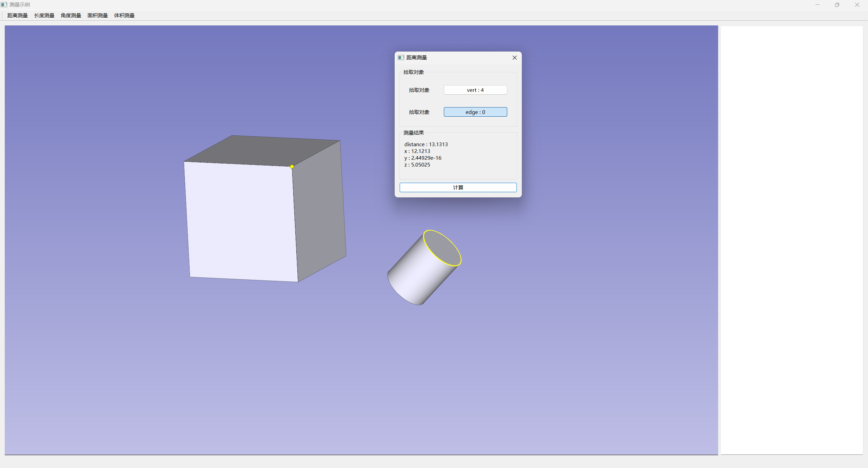
Task: Click the 测量结果 group label
Action: point(414,133)
